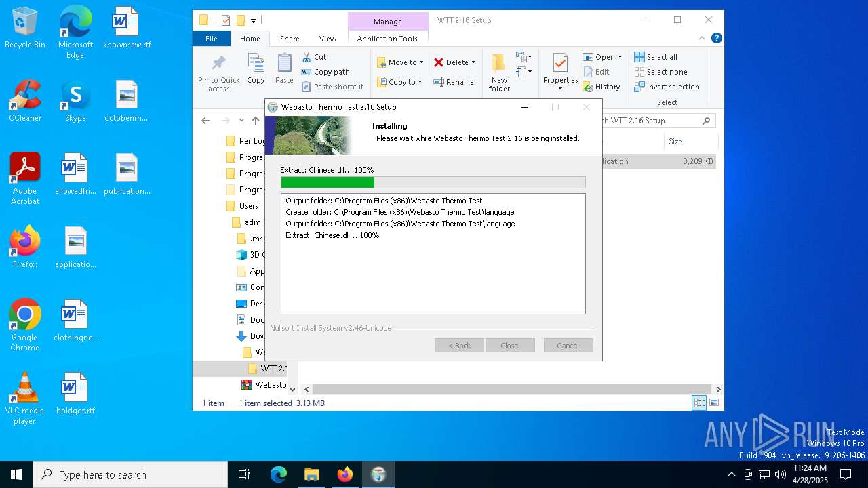Switch to large icons view button
The height and width of the screenshot is (488, 868).
tap(713, 403)
